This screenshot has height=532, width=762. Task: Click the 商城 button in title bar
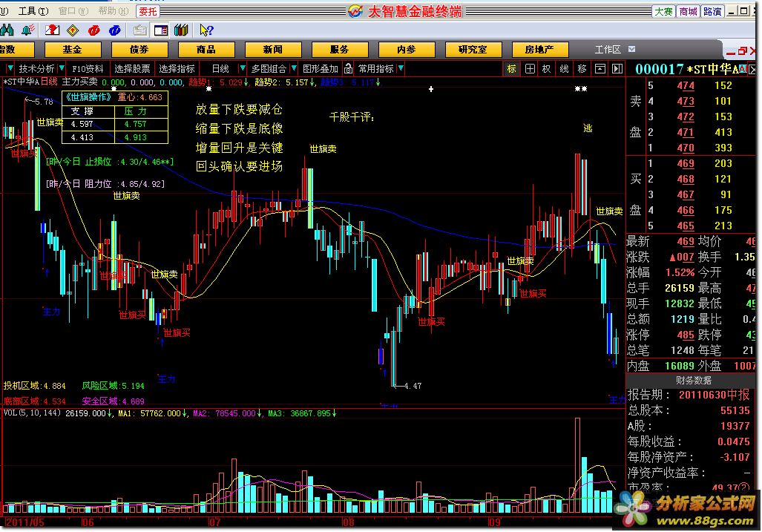tap(688, 11)
